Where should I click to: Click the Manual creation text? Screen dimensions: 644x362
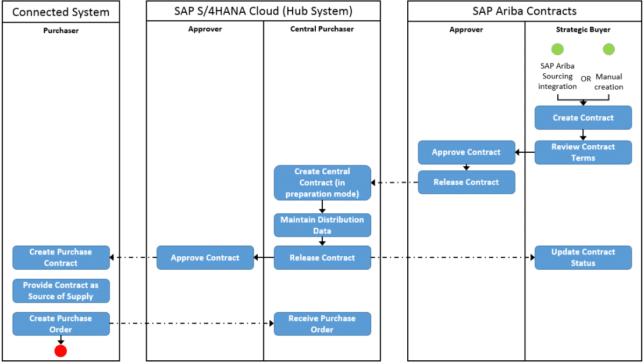click(x=609, y=82)
